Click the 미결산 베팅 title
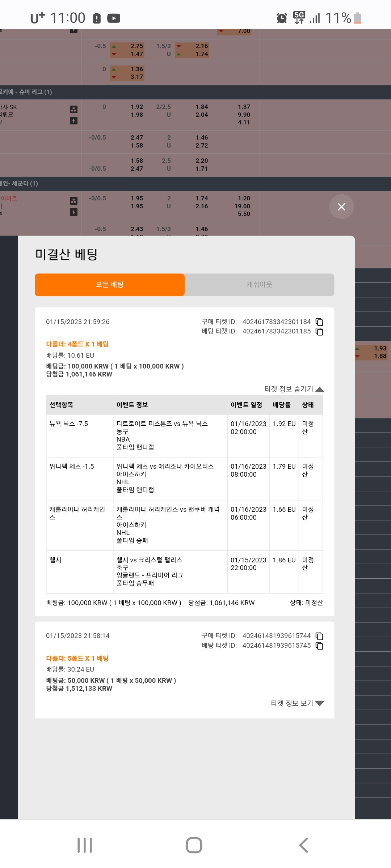Viewport: 391px width, 868px height. coord(66,254)
